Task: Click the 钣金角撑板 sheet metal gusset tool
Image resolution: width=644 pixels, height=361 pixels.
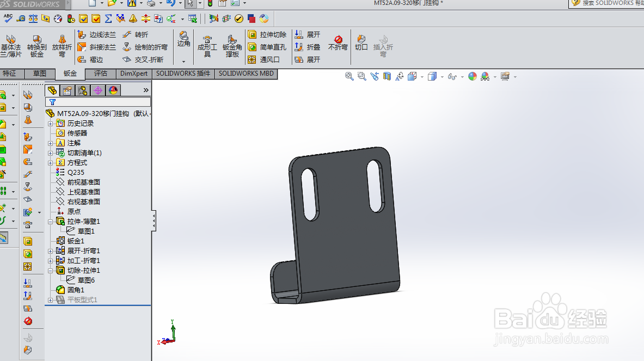Action: [x=232, y=46]
